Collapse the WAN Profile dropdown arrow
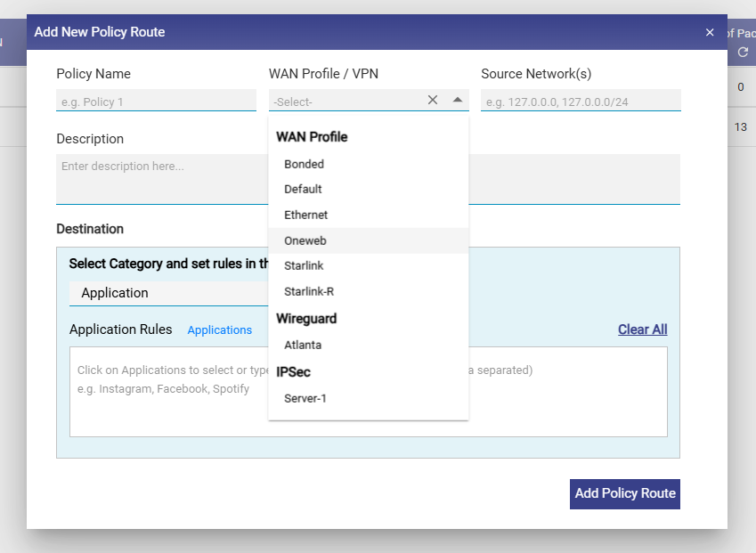Image resolution: width=756 pixels, height=553 pixels. point(458,101)
